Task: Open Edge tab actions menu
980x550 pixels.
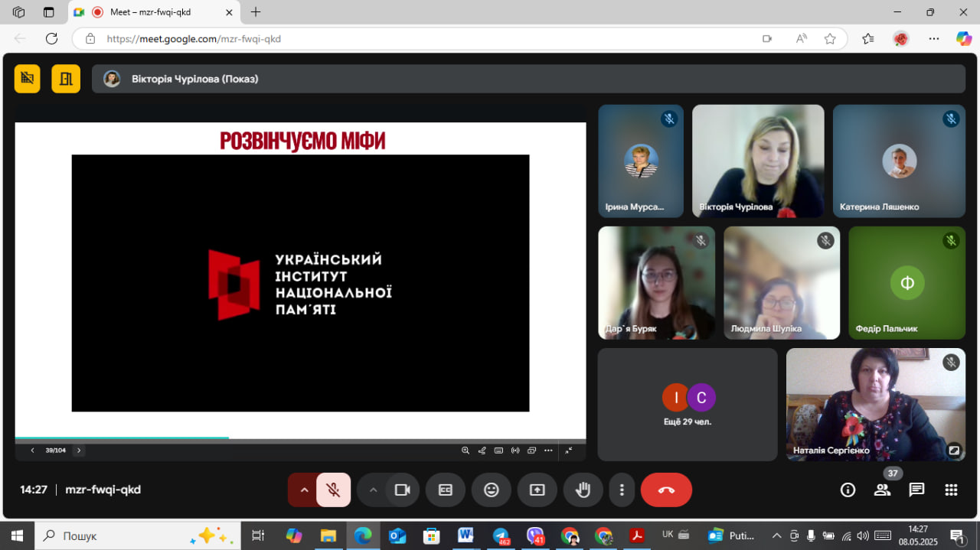Action: 48,12
